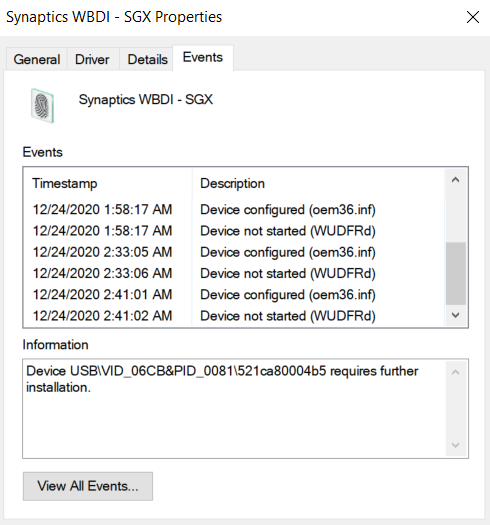
Task: Click the Description column header
Action: pos(319,183)
